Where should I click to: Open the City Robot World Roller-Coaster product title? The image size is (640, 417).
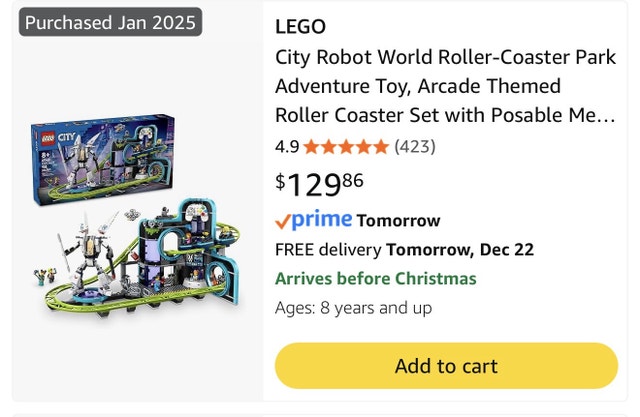pos(445,86)
